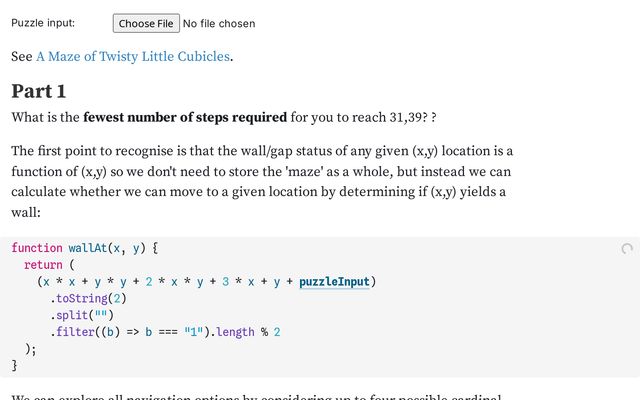Click the "1" string literal in code

pos(194,332)
